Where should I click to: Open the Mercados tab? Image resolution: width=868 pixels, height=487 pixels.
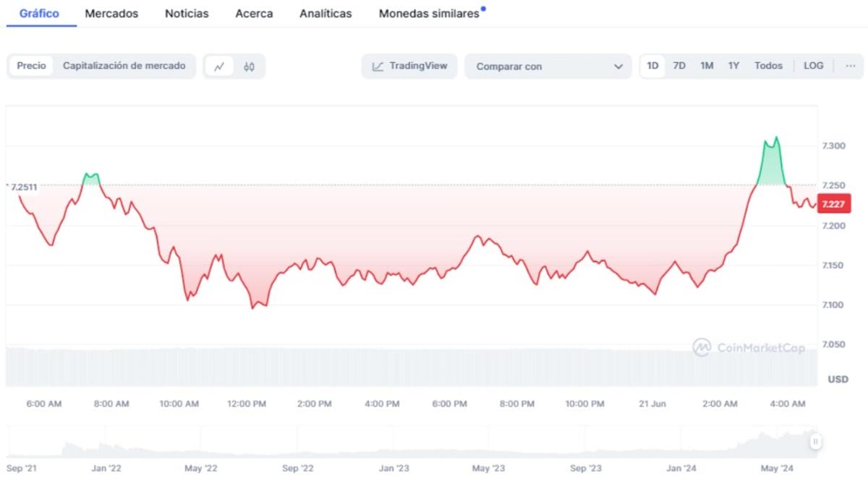(x=111, y=14)
